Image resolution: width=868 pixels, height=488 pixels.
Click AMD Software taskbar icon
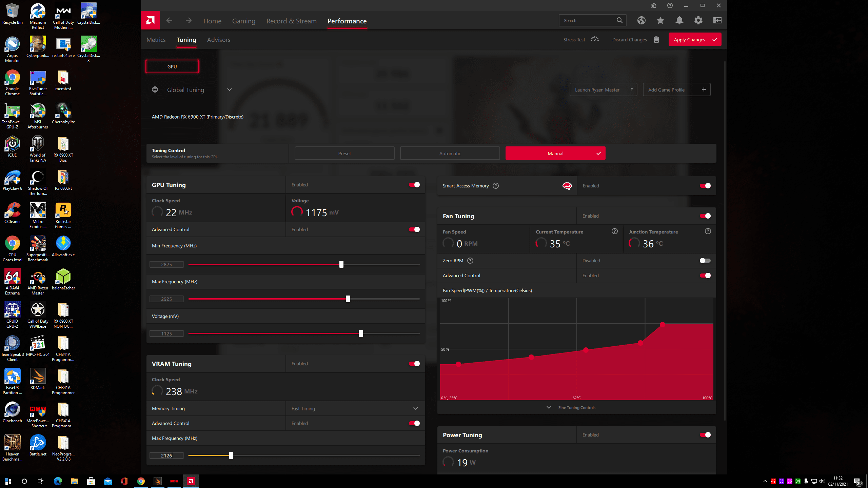pos(191,481)
